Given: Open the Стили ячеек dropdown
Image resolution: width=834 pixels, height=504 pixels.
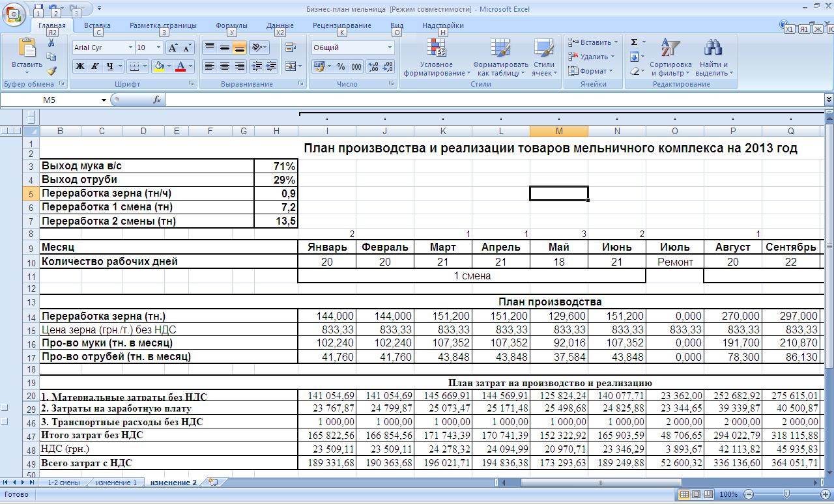Looking at the screenshot, I should (544, 57).
